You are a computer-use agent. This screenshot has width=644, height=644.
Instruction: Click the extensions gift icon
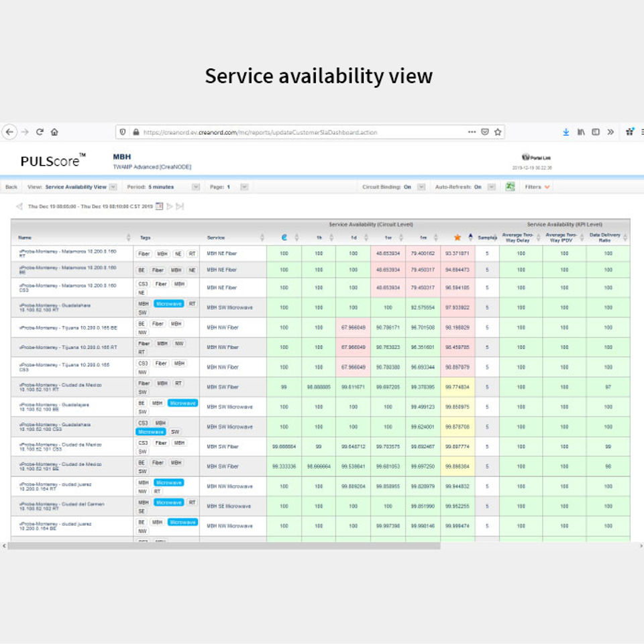630,131
